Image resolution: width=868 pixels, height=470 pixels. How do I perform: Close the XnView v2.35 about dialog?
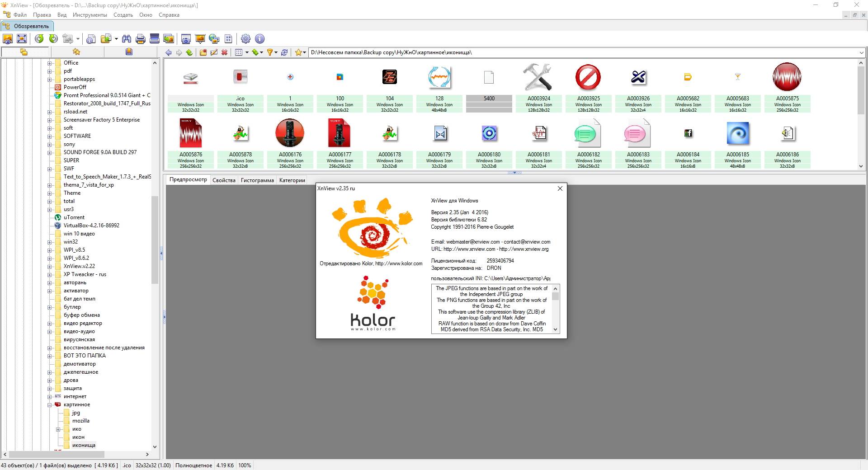560,188
